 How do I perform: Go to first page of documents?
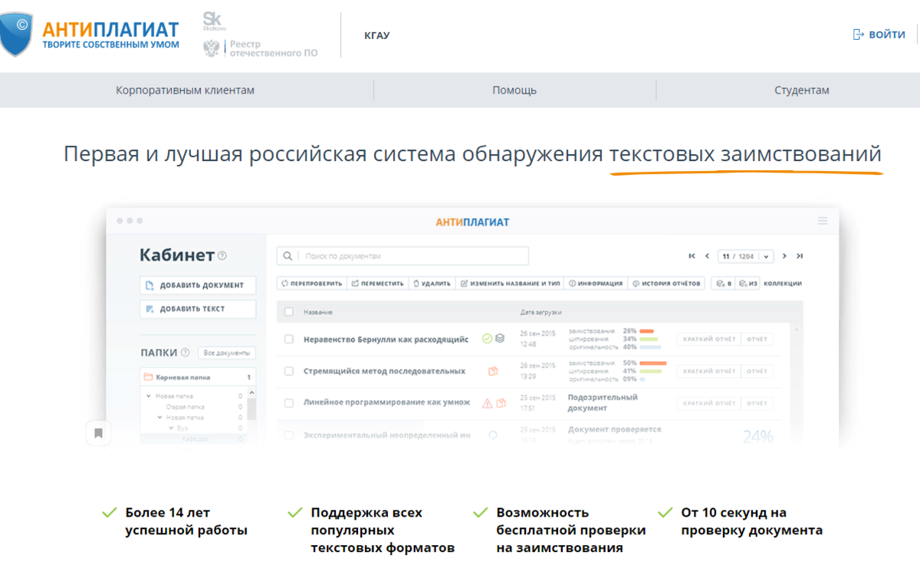pos(692,256)
